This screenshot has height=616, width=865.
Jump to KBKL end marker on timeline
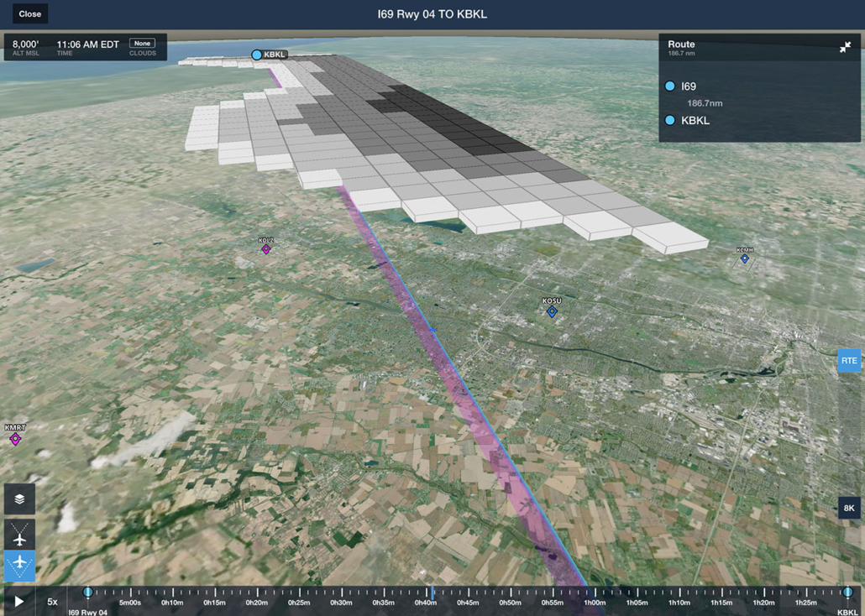[x=847, y=593]
